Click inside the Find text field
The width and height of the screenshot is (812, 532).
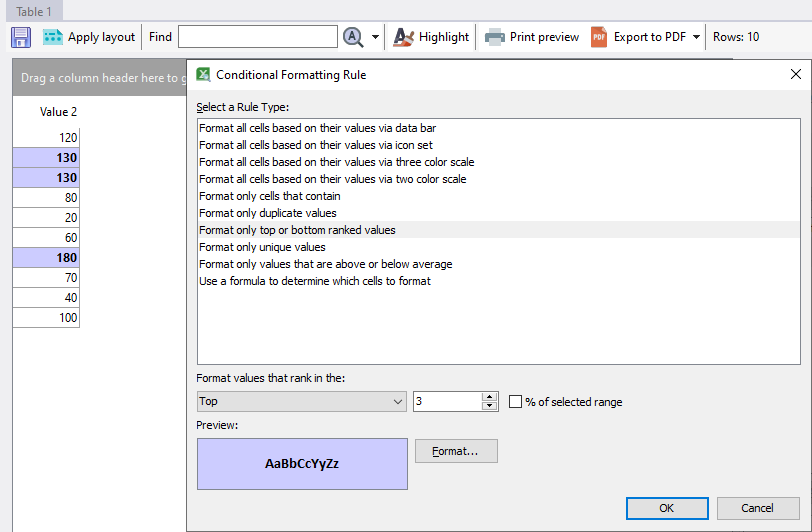258,37
